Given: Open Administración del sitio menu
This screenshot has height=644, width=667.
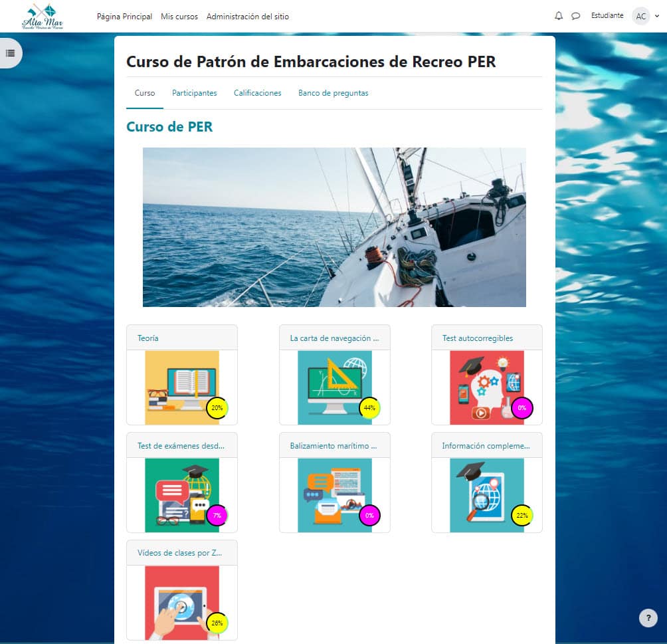Looking at the screenshot, I should pos(248,16).
